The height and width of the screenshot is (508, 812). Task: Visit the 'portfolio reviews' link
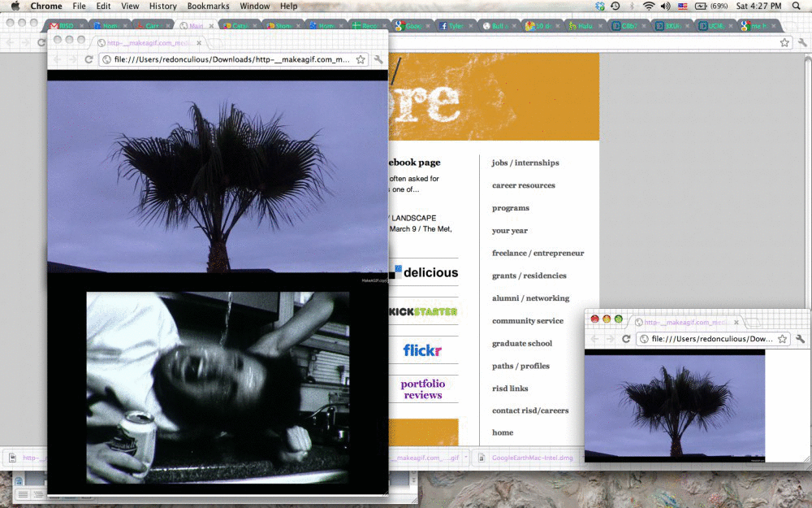click(422, 389)
